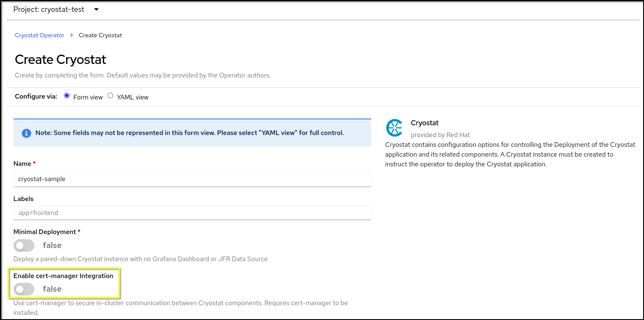Screen dimensions: 644x320
Task: Toggle the Minimal Deployment switch
Action: click(x=24, y=246)
